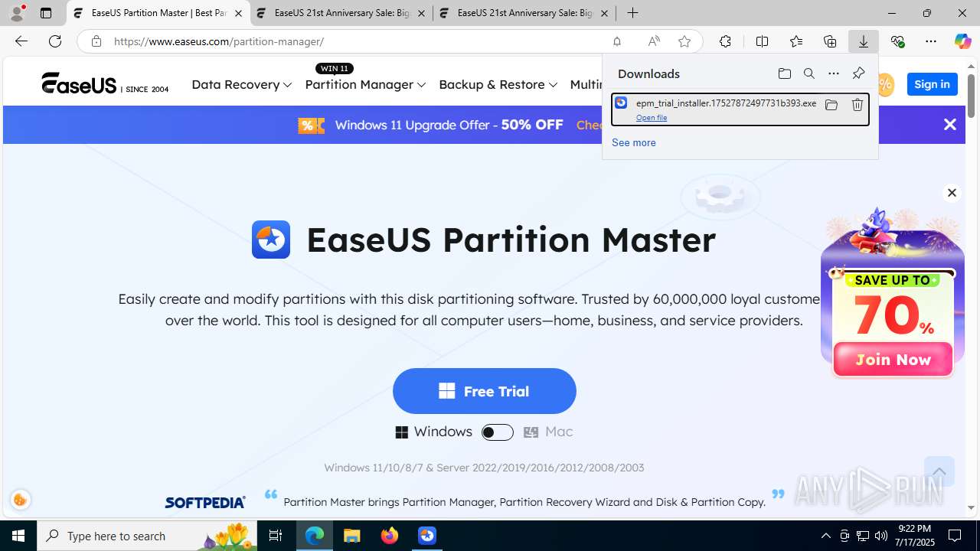Open Copilot sidebar icon
Image resolution: width=980 pixels, height=551 pixels.
tap(962, 41)
